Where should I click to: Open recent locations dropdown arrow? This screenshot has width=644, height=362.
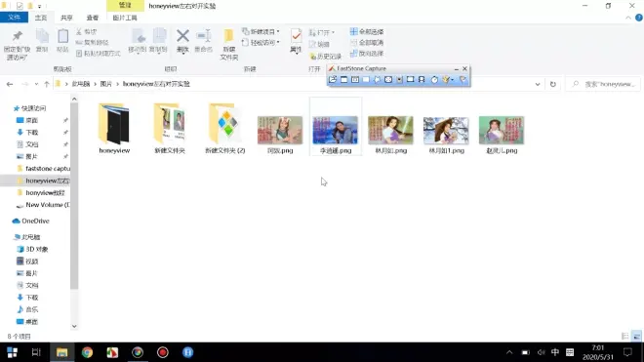pyautogui.click(x=36, y=84)
